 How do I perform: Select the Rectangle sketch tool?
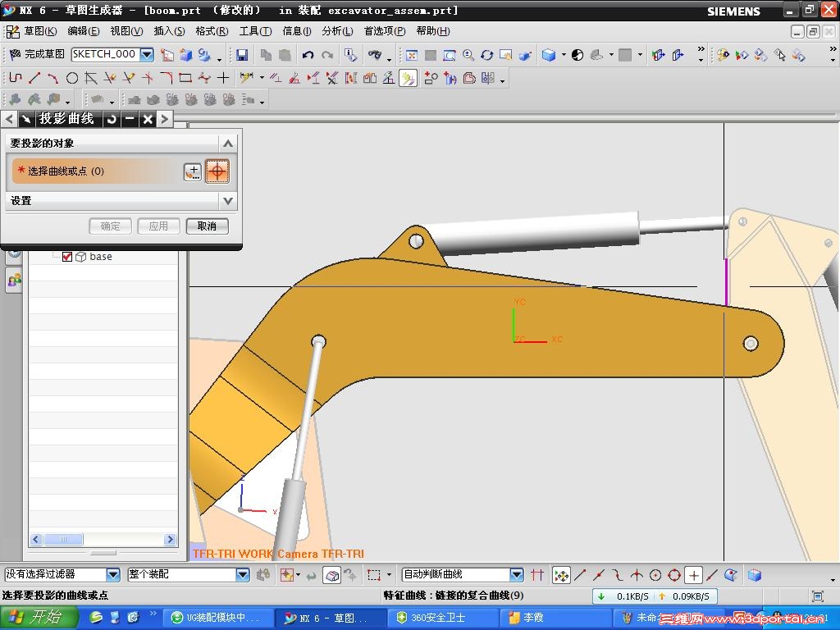[185, 78]
